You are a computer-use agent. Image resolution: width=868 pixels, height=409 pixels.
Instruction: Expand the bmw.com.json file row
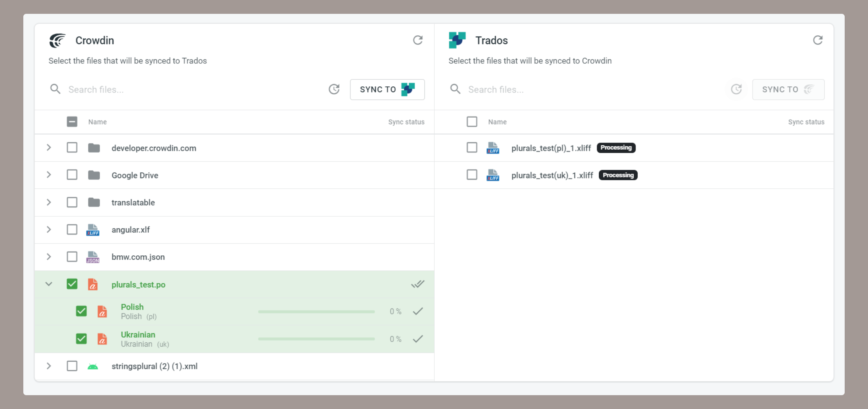49,257
